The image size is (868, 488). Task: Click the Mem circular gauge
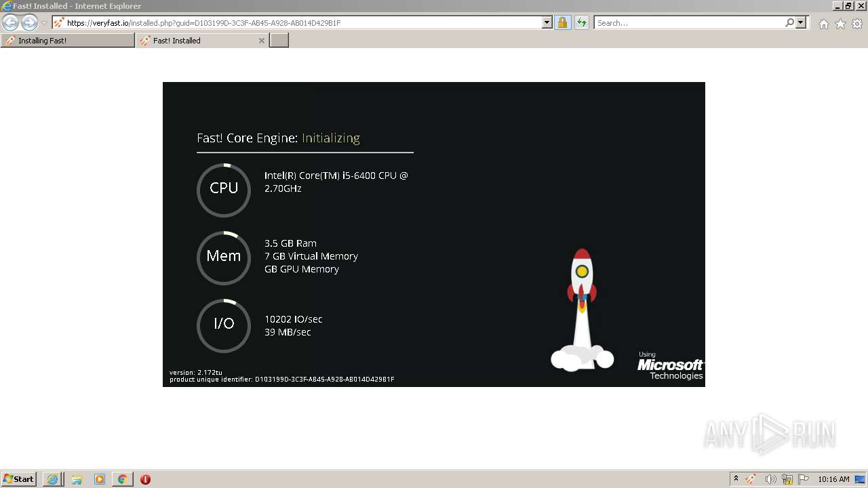224,258
